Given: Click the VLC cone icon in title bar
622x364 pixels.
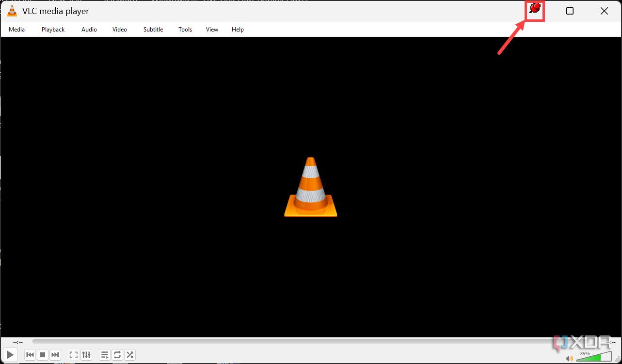Looking at the screenshot, I should [12, 11].
